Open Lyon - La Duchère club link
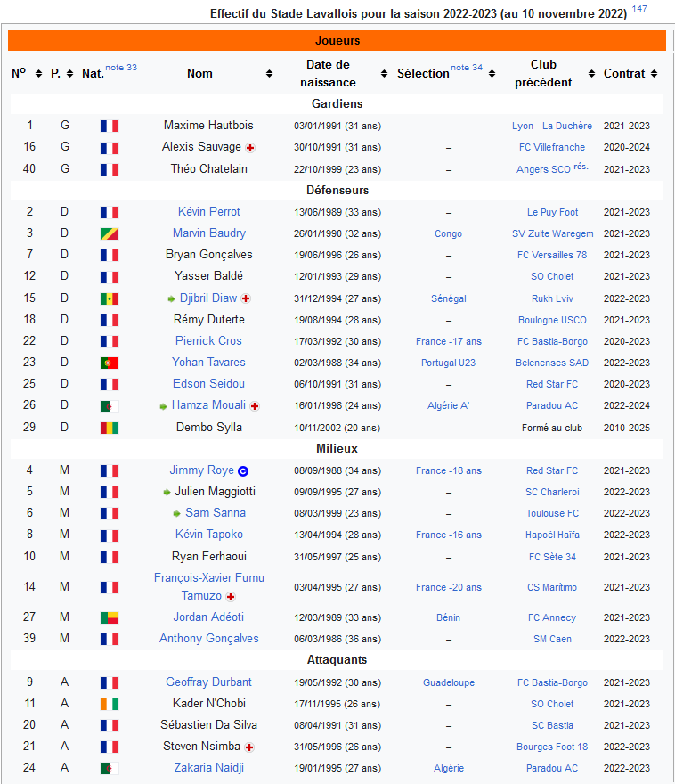The width and height of the screenshot is (675, 784). coord(552,126)
